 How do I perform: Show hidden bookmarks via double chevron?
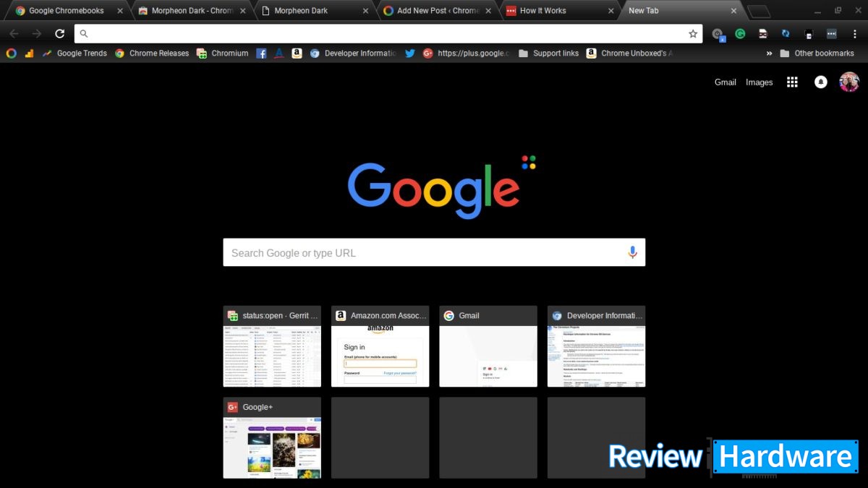pyautogui.click(x=769, y=53)
